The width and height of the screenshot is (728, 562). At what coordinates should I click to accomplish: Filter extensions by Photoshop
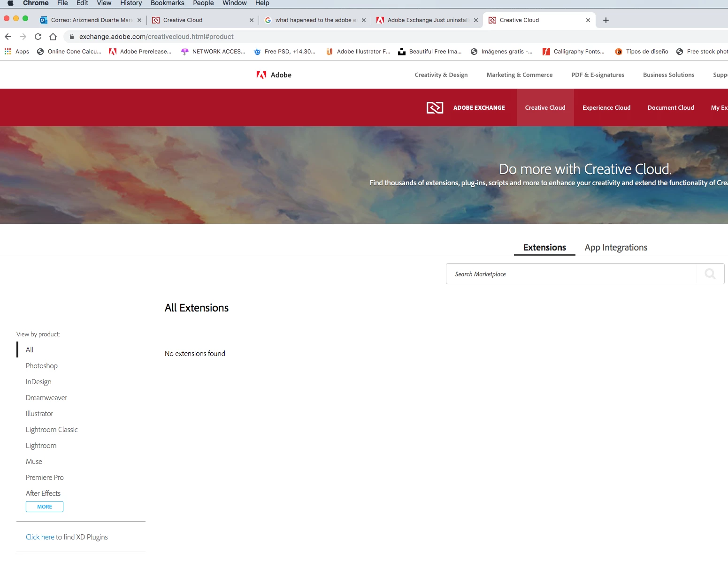42,366
